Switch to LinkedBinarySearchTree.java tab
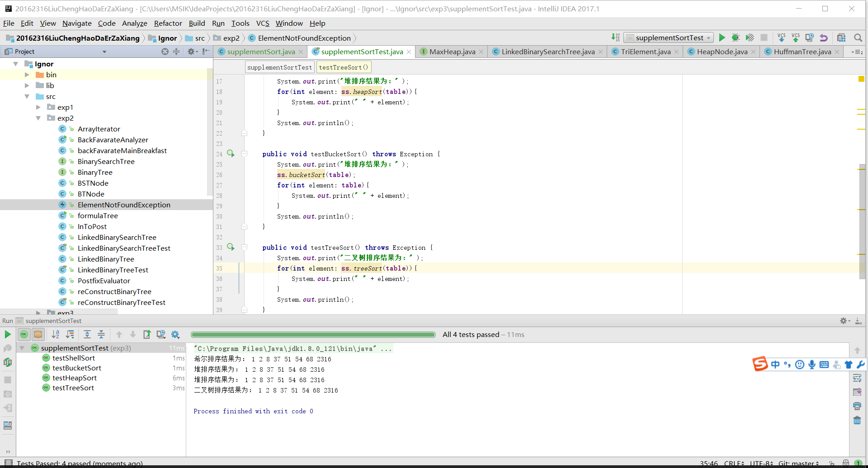Image resolution: width=868 pixels, height=468 pixels. pos(548,51)
